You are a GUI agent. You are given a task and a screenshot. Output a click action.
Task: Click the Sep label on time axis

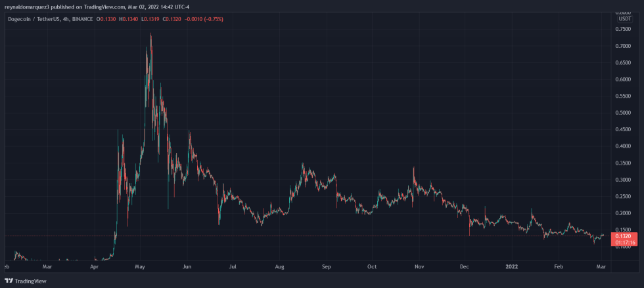[x=326, y=267]
